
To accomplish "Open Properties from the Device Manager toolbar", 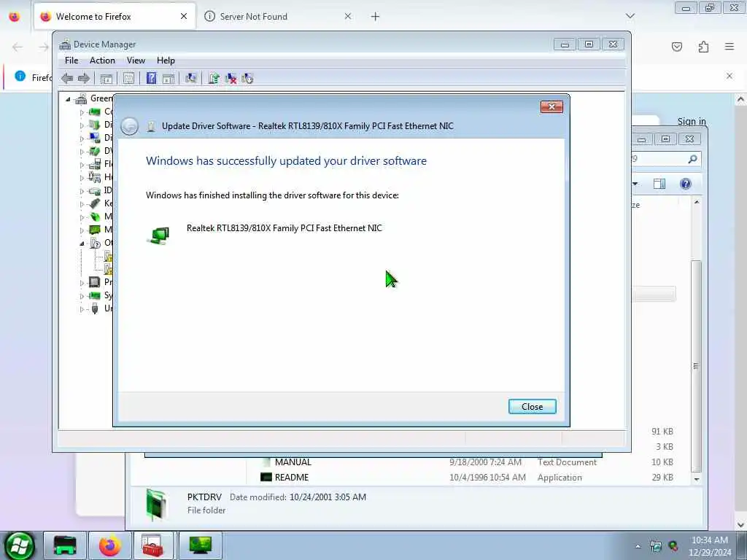I will coord(128,79).
